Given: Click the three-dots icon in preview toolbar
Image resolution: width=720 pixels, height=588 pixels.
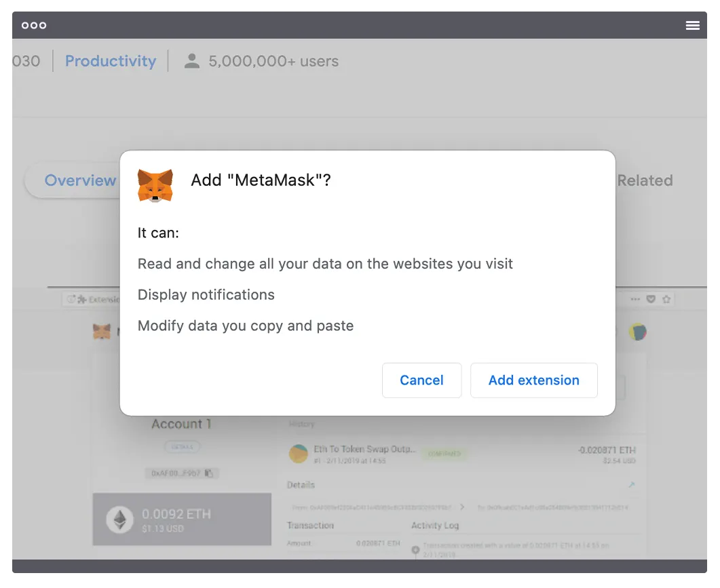Looking at the screenshot, I should (635, 299).
